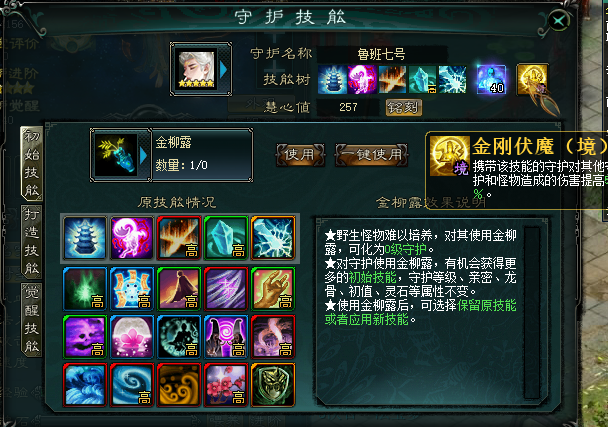The image size is (608, 427).
Task: Click the 一键使用 button
Action: click(371, 155)
